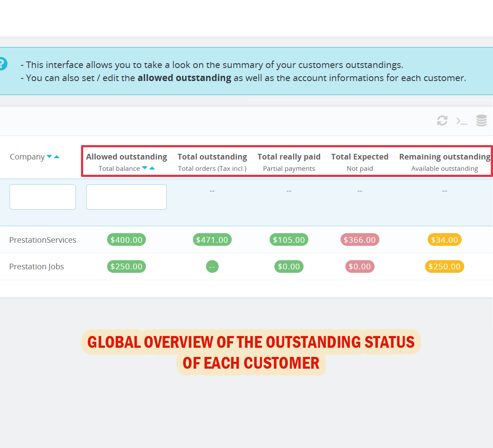Image resolution: width=493 pixels, height=448 pixels.
Task: Click the Allowed outstanding filter field
Action: click(126, 197)
